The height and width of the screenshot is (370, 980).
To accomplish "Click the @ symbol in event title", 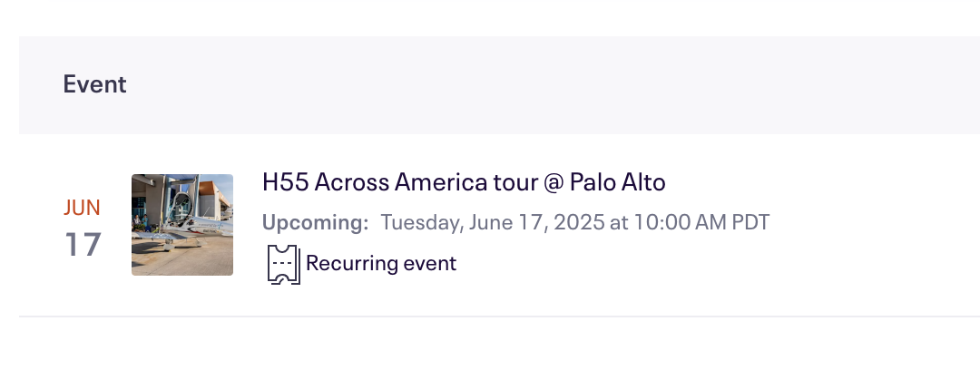I will [553, 182].
